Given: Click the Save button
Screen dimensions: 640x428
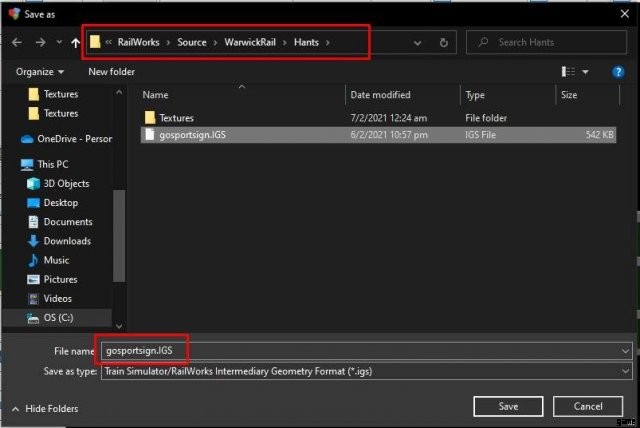Looking at the screenshot, I should click(x=508, y=406).
